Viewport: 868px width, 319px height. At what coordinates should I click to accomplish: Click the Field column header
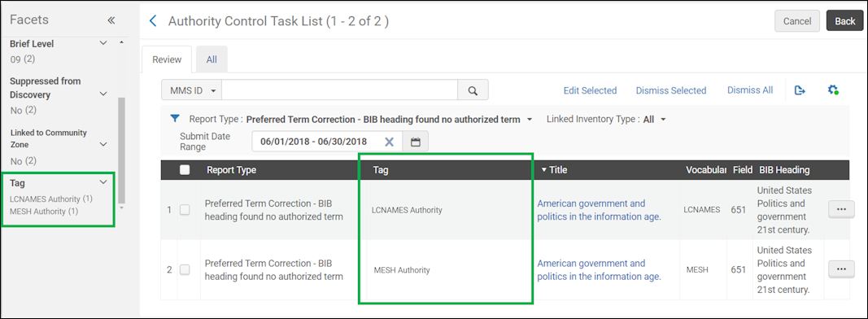pyautogui.click(x=742, y=170)
